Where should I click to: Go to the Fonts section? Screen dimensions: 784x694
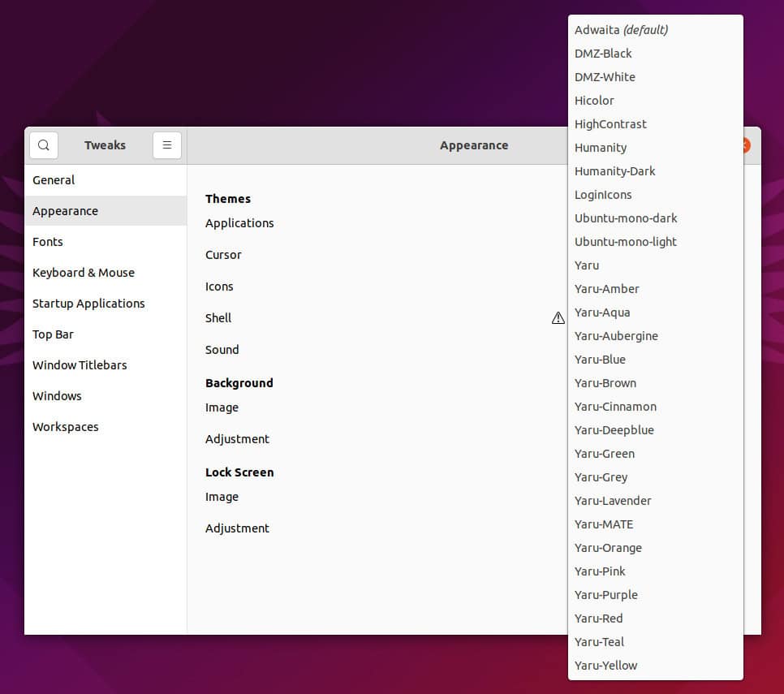click(106, 242)
